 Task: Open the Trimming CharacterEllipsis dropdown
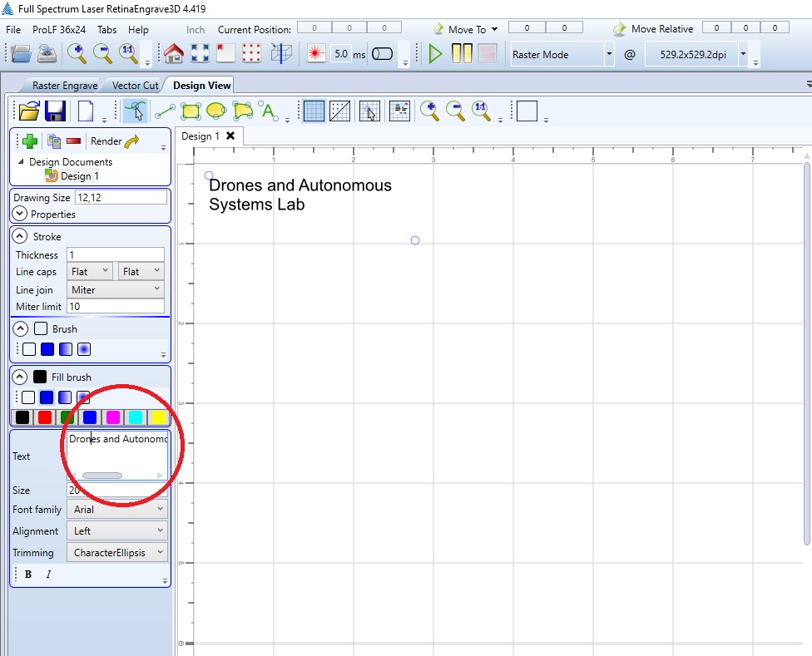117,553
